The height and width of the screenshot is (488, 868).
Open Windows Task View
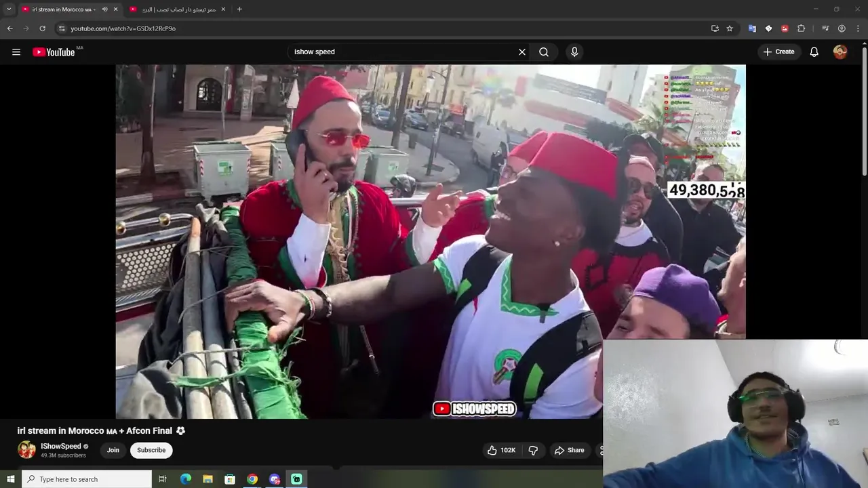163,479
